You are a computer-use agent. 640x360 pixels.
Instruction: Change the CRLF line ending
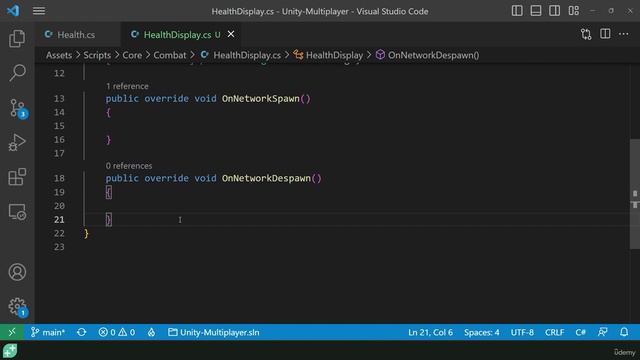click(554, 332)
